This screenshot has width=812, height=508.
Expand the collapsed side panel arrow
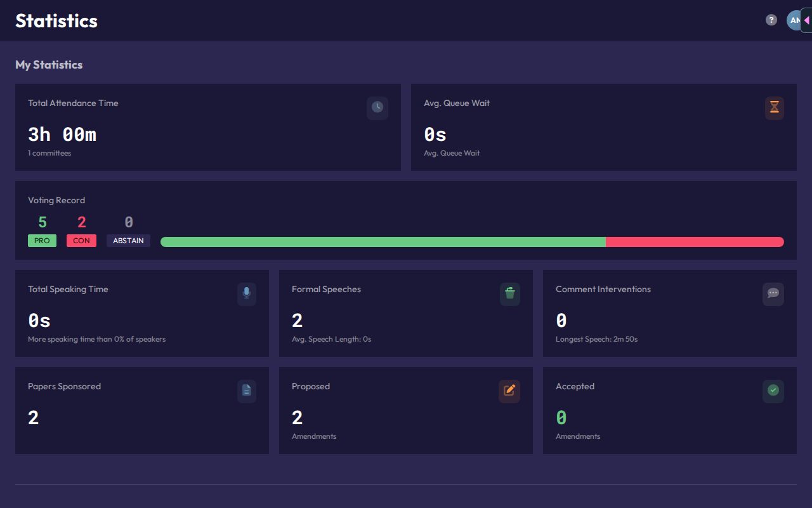point(806,20)
